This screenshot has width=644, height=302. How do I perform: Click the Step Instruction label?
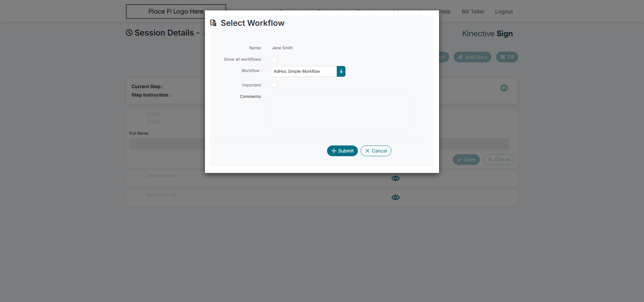(151, 95)
